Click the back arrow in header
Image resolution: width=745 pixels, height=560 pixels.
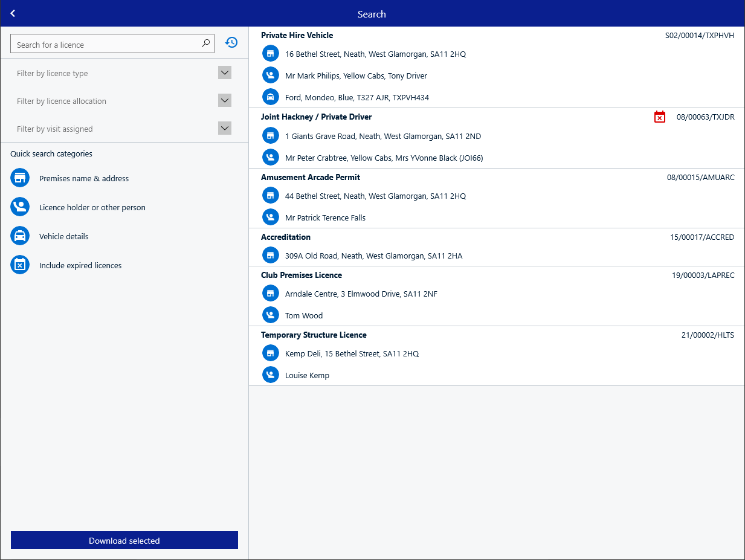pos(13,13)
